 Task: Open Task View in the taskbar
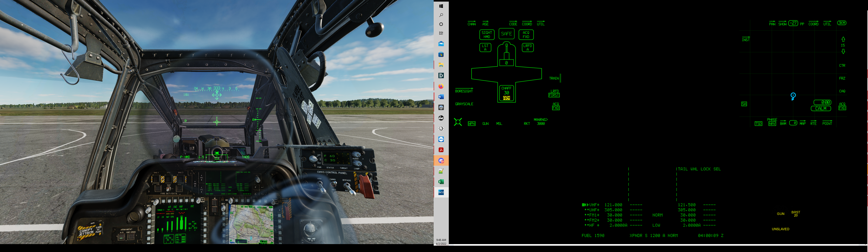[x=441, y=33]
